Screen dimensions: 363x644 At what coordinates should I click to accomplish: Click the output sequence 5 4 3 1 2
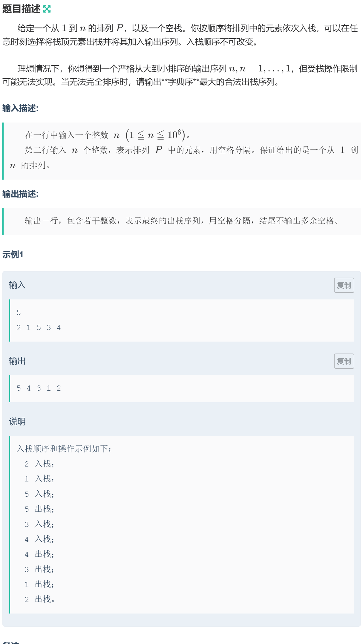pos(39,388)
